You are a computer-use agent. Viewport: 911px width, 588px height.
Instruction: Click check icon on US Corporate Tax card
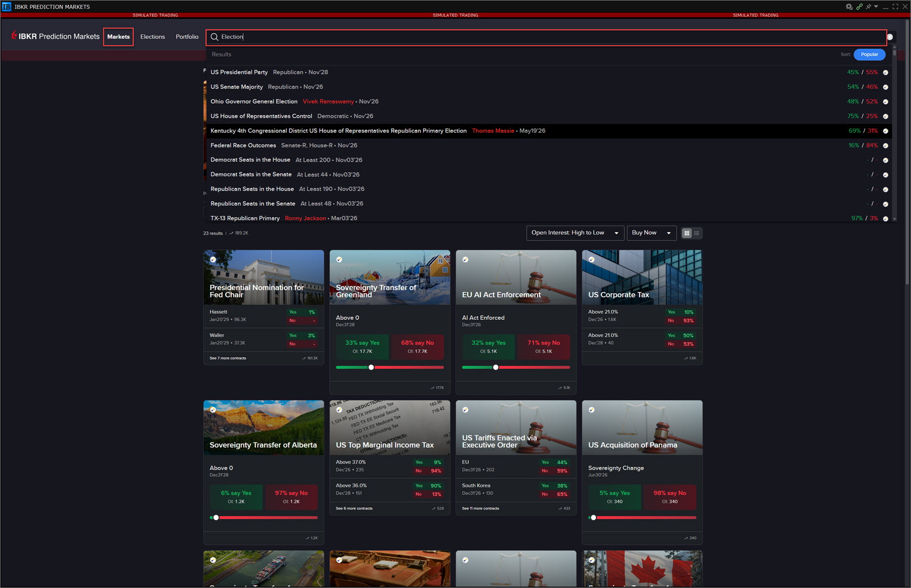point(592,260)
